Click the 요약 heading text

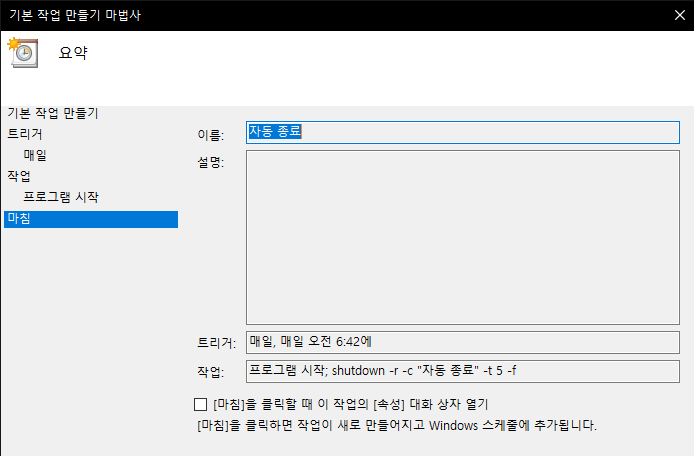pos(73,53)
